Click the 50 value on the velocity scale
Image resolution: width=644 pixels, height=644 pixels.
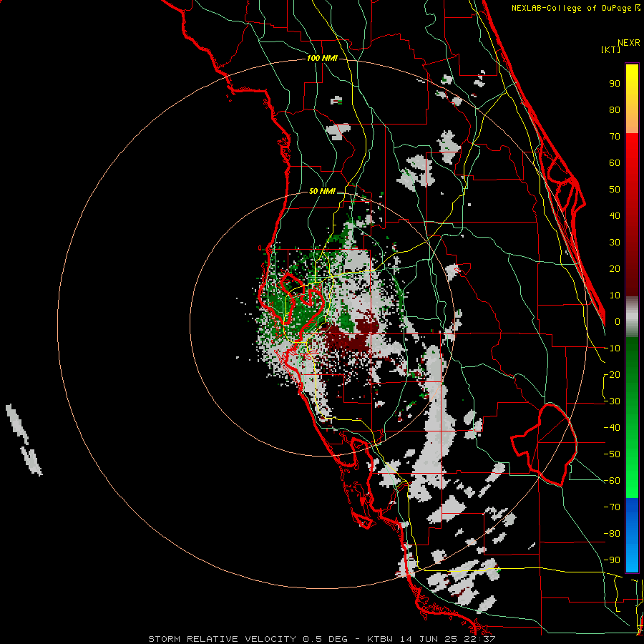pyautogui.click(x=615, y=190)
